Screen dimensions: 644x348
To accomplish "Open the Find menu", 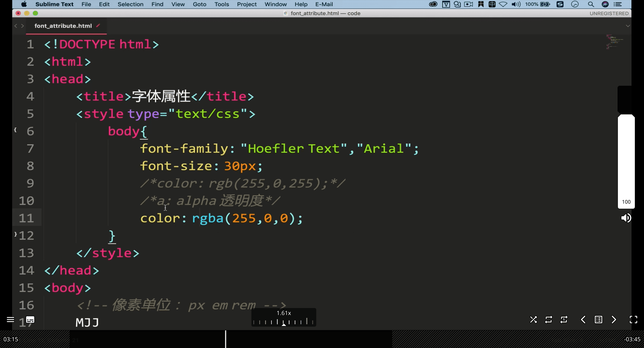I will 157,4.
